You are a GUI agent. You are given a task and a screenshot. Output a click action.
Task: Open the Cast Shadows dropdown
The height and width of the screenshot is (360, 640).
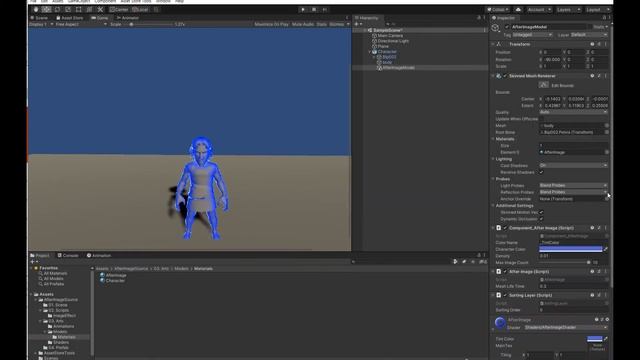click(573, 166)
